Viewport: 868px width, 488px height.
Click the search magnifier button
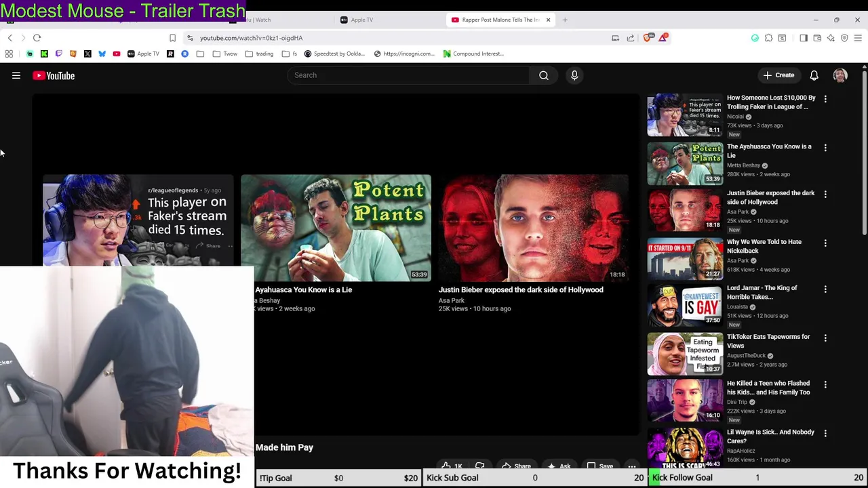(x=544, y=75)
